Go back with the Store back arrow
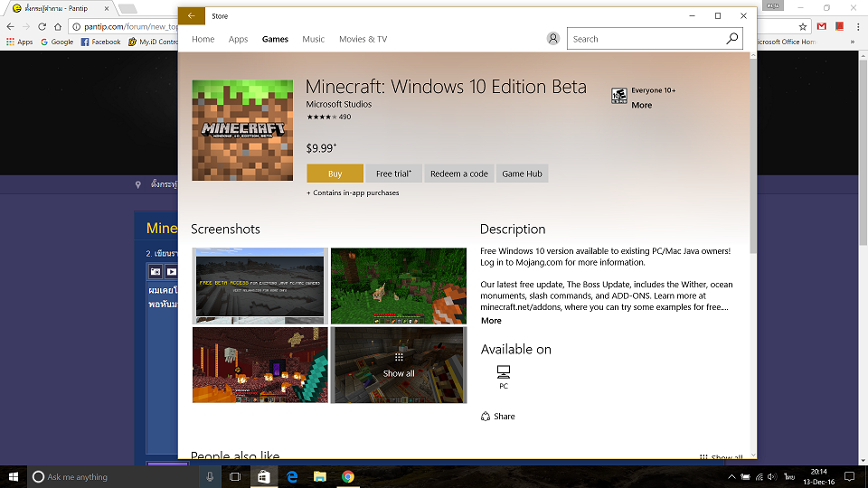Viewport: 868px width, 488px height. point(192,16)
